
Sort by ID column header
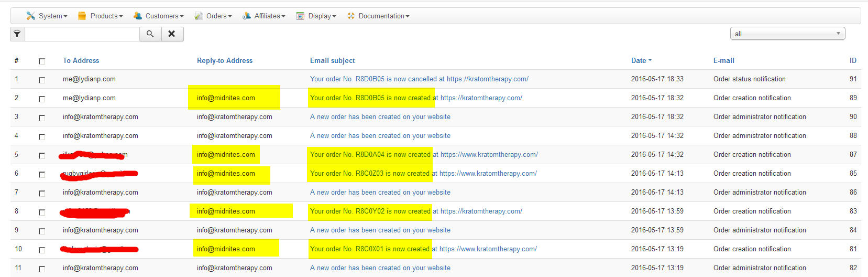pyautogui.click(x=853, y=60)
